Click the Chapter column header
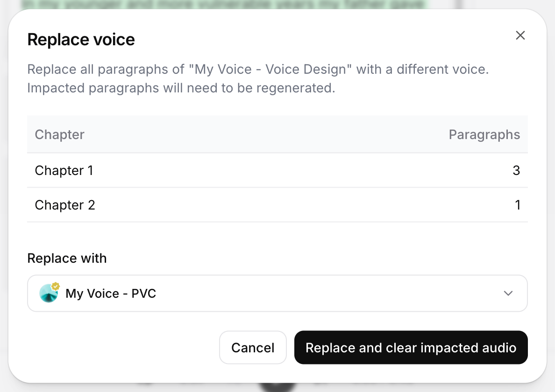Image resolution: width=555 pixels, height=392 pixels. click(59, 135)
